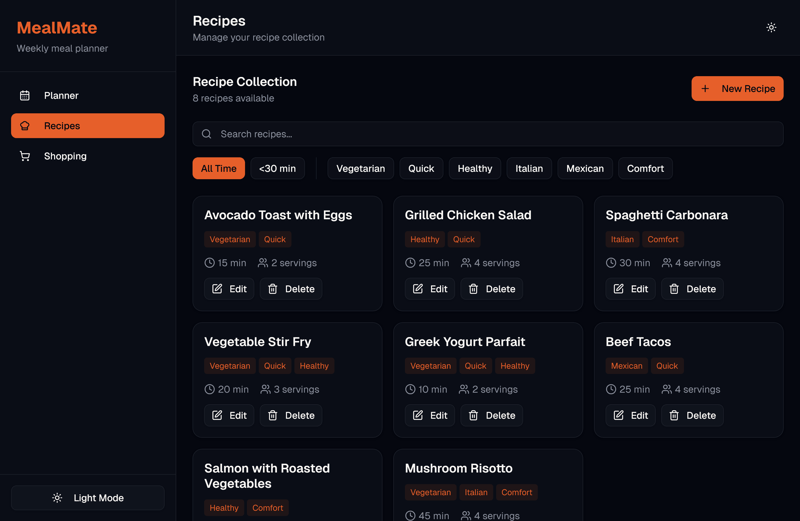Click the trash icon on Grilled Chicken Salad

[474, 289]
